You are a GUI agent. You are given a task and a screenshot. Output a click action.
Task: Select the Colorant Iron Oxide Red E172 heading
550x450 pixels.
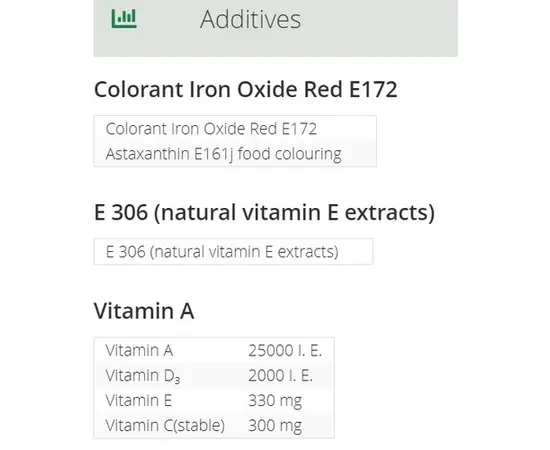point(246,89)
